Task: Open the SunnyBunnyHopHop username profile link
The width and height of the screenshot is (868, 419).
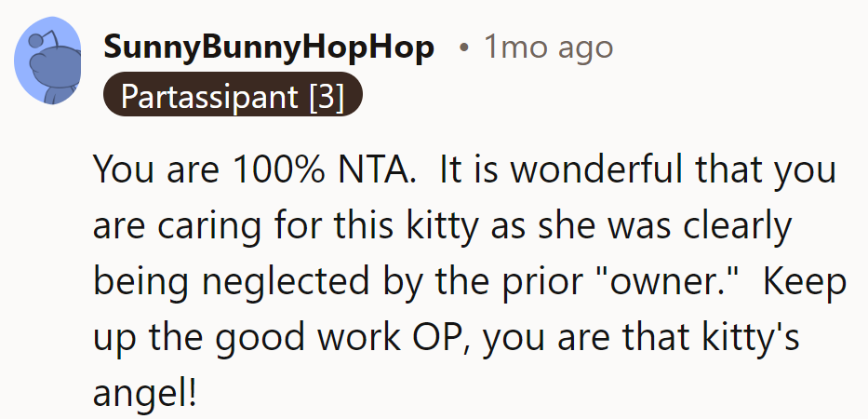Action: 269,47
